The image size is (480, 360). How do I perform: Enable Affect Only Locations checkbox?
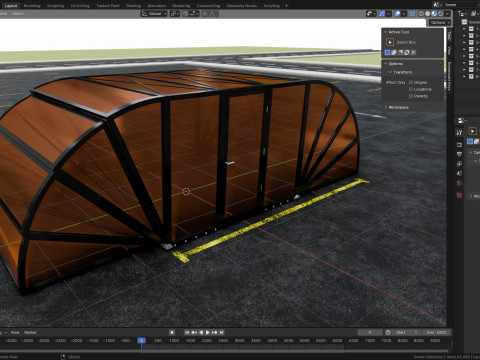411,89
